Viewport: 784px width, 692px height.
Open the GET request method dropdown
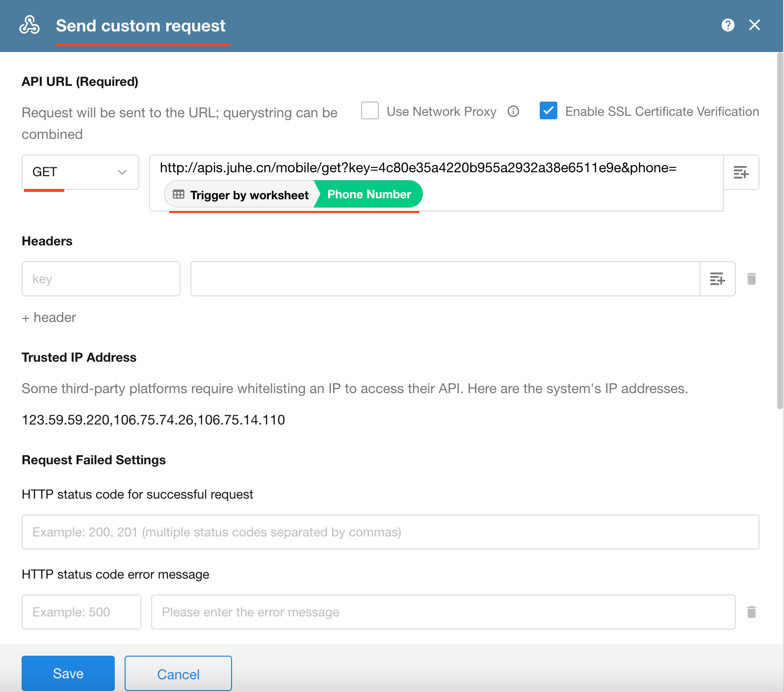[x=80, y=172]
